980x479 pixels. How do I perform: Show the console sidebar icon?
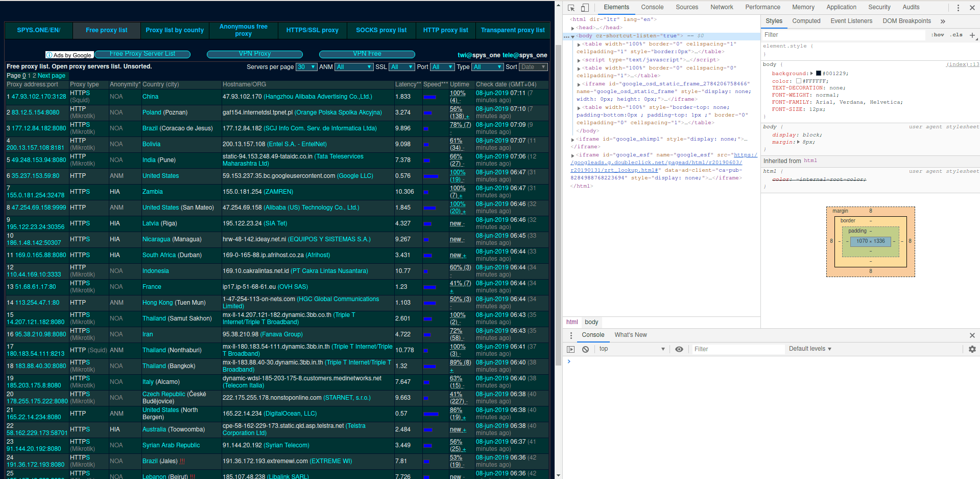570,349
